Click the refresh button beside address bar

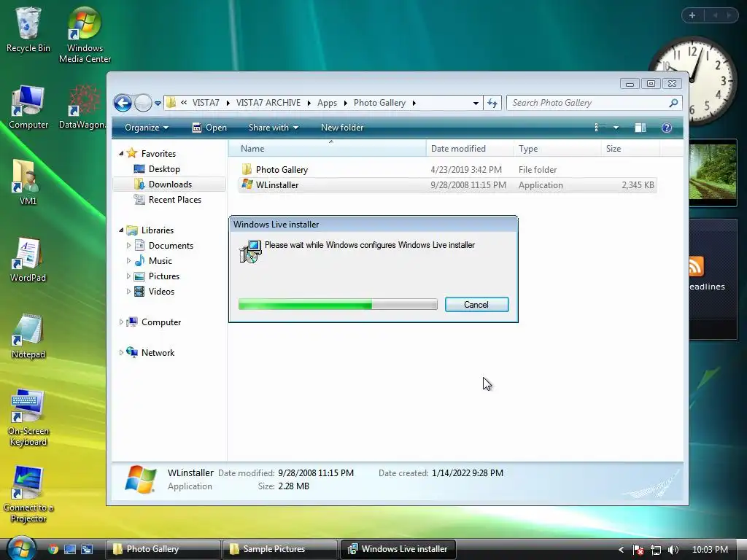click(x=492, y=103)
